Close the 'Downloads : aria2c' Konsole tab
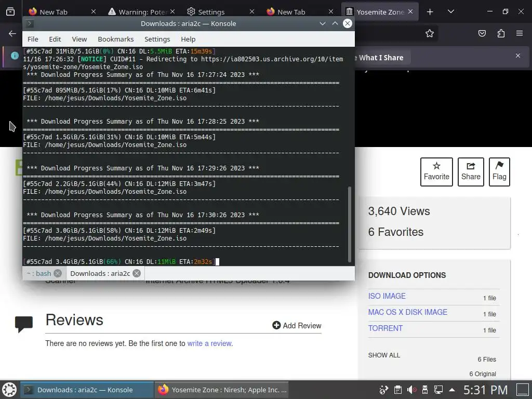Viewport: 532px width, 399px height. pos(137,273)
